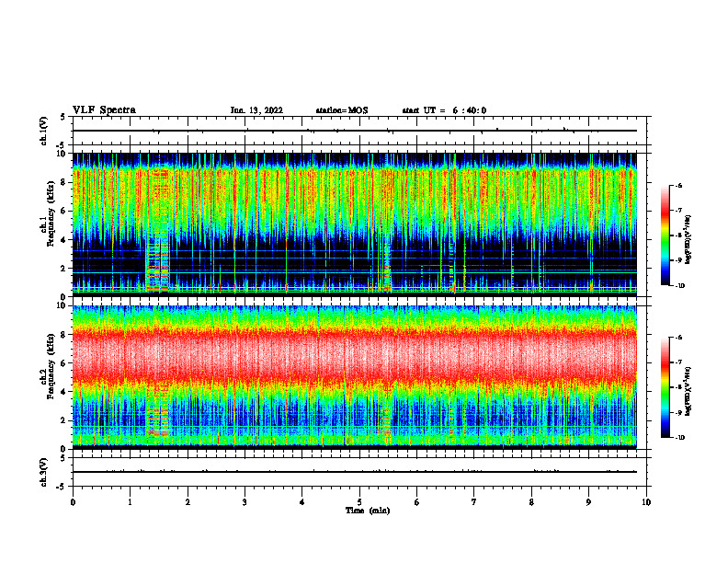
Task: Select the "6" tick on ch.2 frequency axis
Action: (x=63, y=363)
